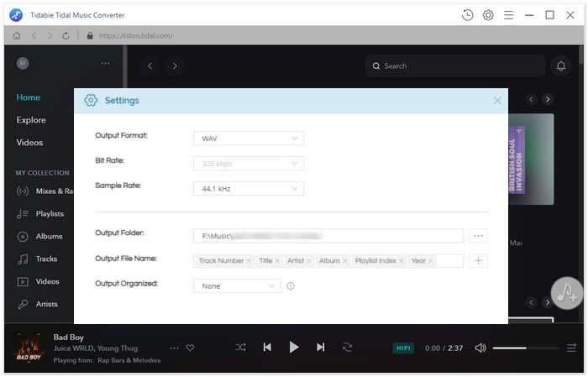Open the play queue icon
The image size is (588, 377).
pos(571,348)
